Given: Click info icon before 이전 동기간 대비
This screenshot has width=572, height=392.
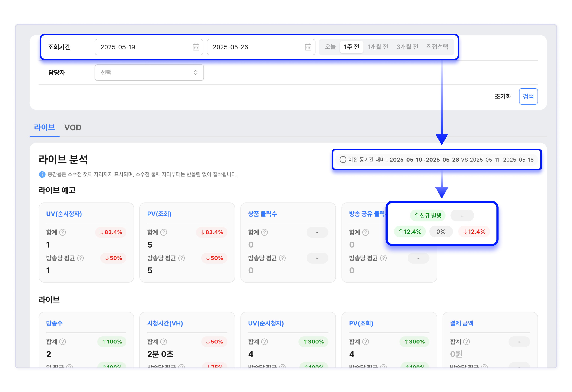Looking at the screenshot, I should [x=343, y=160].
